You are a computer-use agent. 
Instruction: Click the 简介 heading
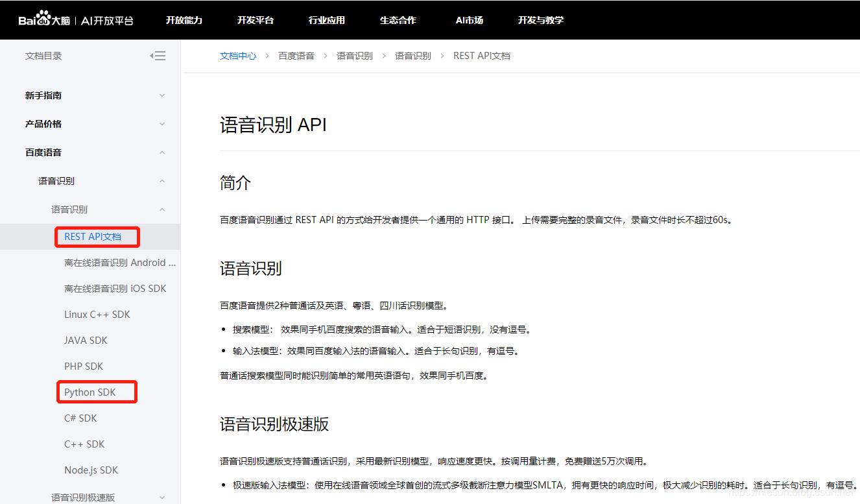tap(235, 183)
